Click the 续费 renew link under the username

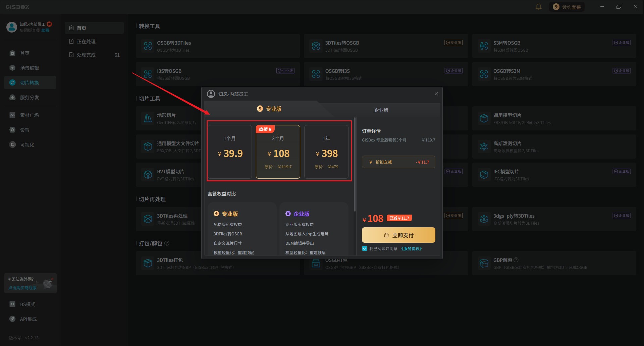tap(45, 31)
